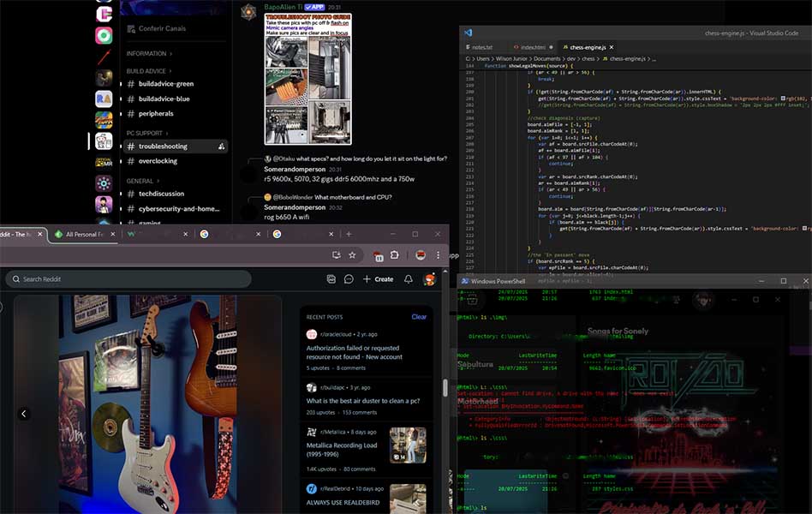This screenshot has height=514, width=812.
Task: Open a new Chrome tab
Action: pos(349,235)
